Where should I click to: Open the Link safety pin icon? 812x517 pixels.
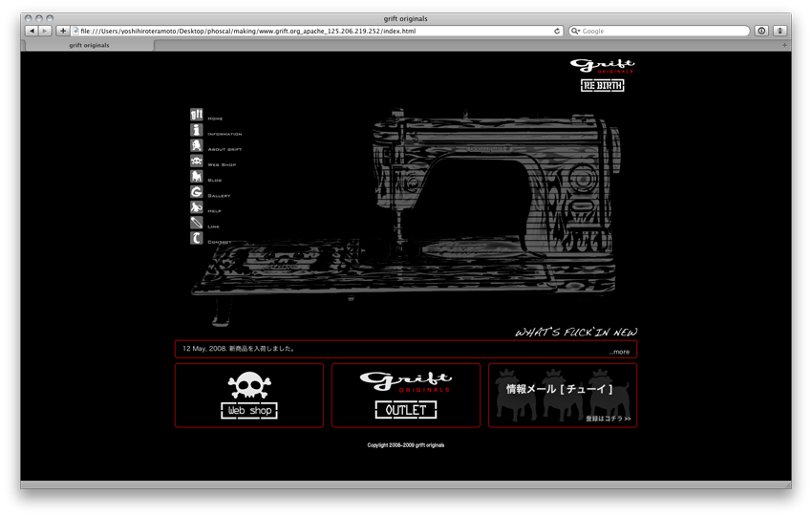(197, 223)
